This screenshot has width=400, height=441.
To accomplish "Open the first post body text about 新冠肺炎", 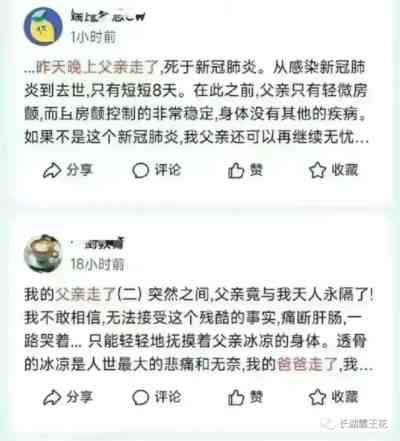I will point(197,102).
